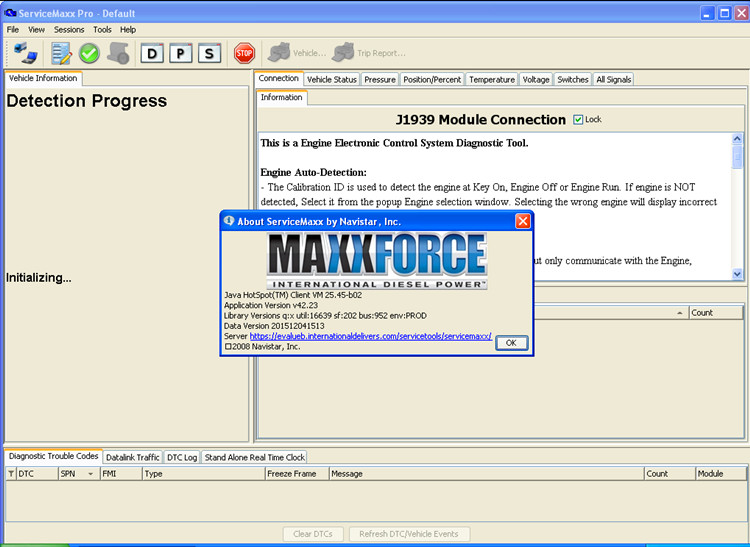The width and height of the screenshot is (750, 547).
Task: Click the sort arrow beside Count column
Action: tap(680, 313)
